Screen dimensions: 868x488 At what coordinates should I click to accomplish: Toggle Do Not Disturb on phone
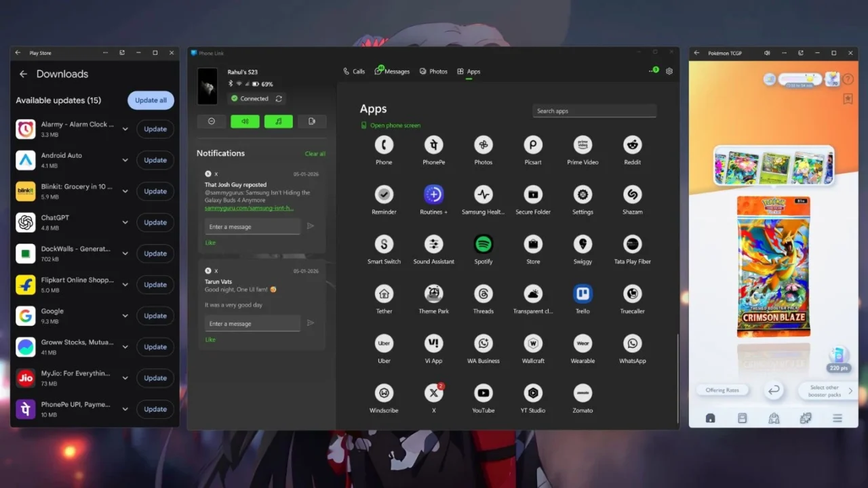pos(212,121)
